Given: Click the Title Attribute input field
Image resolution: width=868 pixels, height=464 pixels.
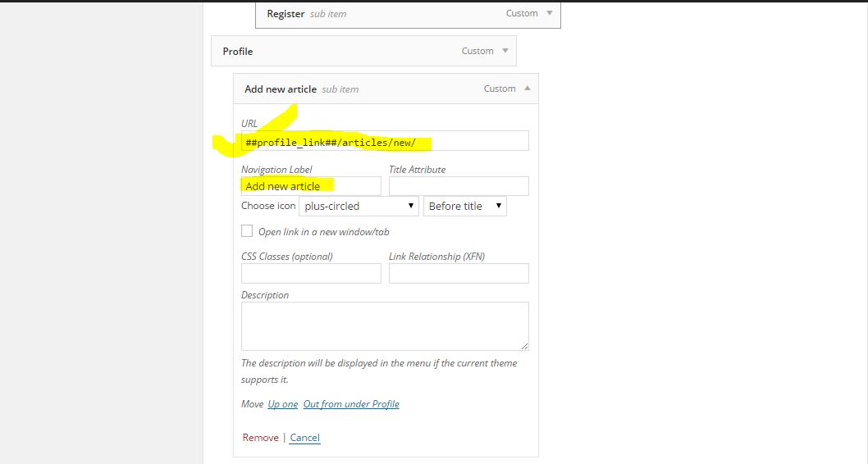Looking at the screenshot, I should pos(458,186).
